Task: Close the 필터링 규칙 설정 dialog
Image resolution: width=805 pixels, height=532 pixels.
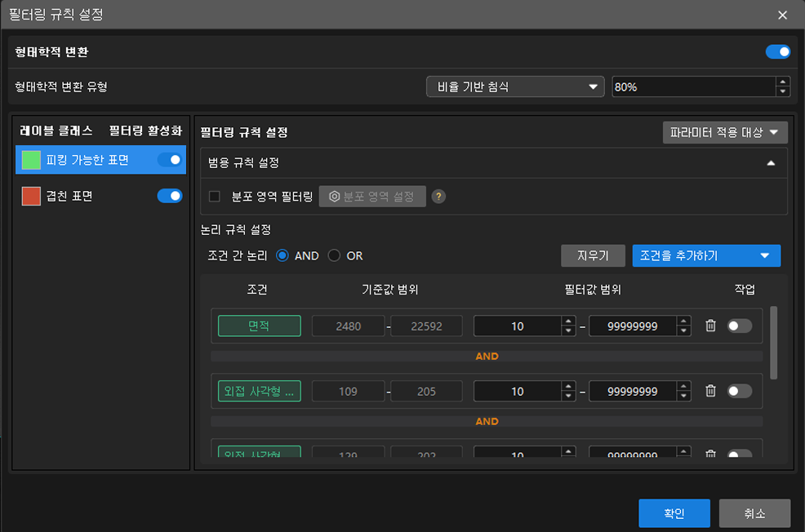Action: pos(782,15)
